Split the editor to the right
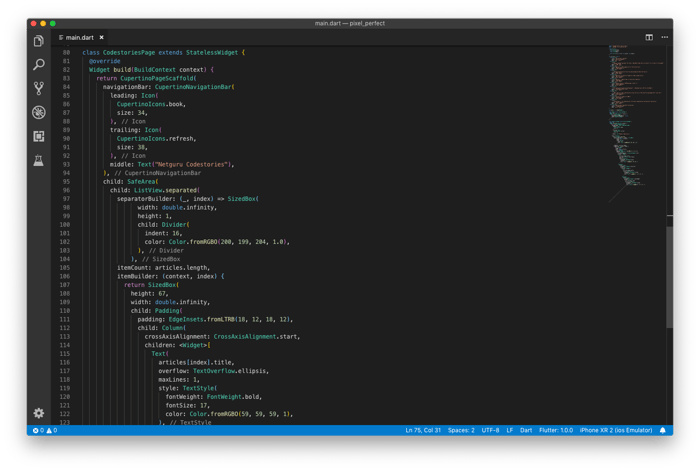Image resolution: width=700 pixels, height=471 pixels. click(x=649, y=37)
